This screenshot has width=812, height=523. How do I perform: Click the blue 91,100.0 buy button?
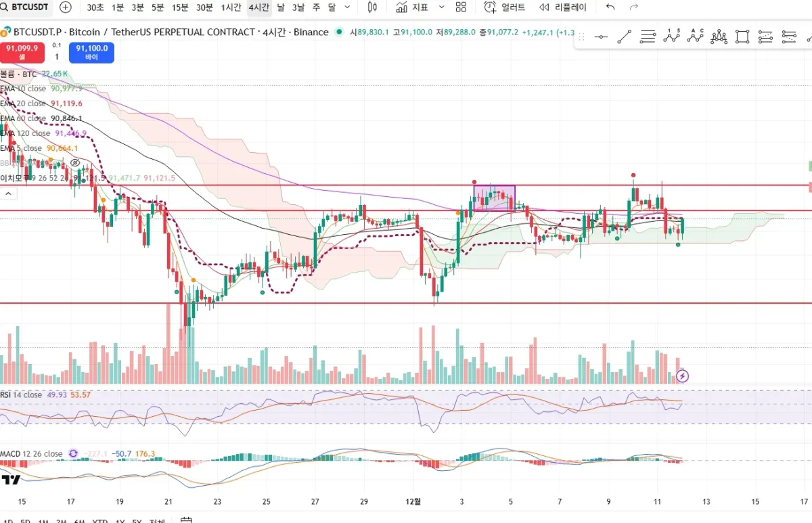tap(91, 52)
